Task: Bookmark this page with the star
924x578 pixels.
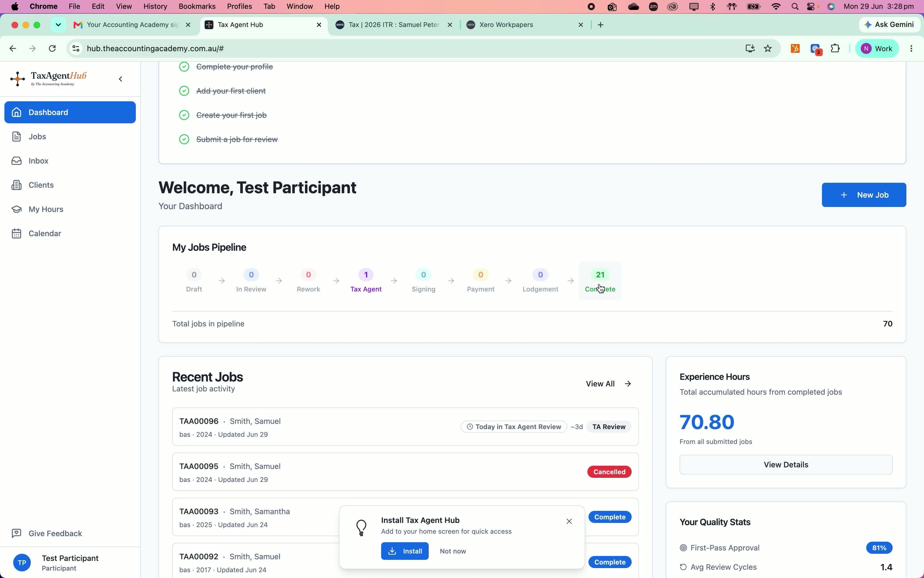Action: (x=768, y=48)
